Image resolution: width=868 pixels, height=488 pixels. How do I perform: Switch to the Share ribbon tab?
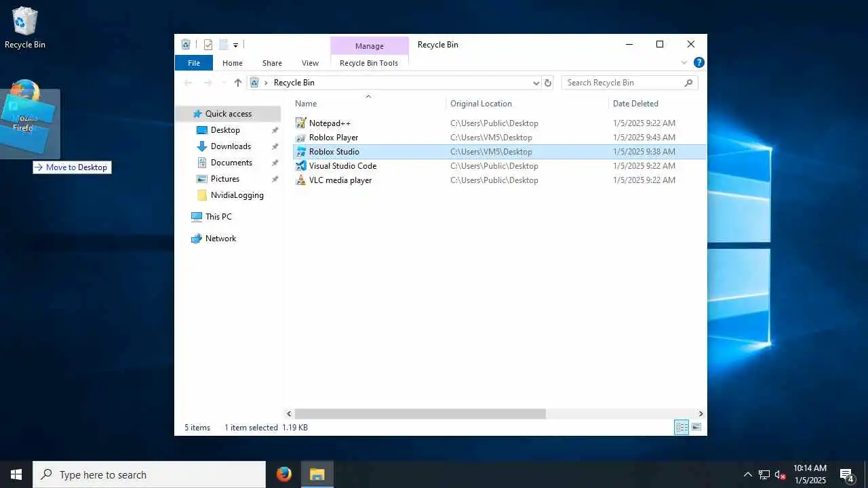click(272, 63)
